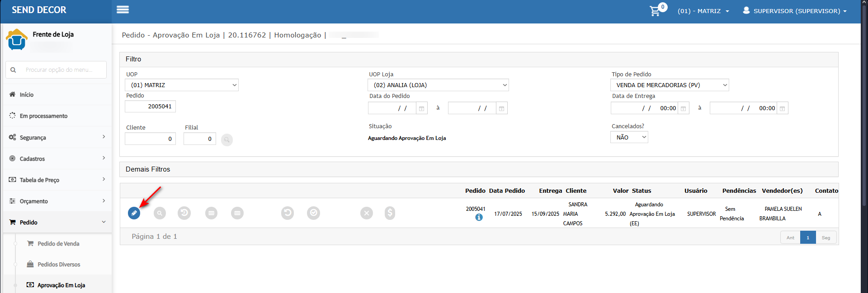Click the Página 1 de 1 text

pos(154,237)
